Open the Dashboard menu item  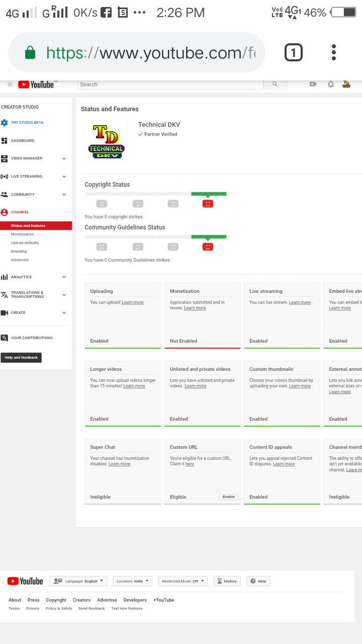(23, 141)
